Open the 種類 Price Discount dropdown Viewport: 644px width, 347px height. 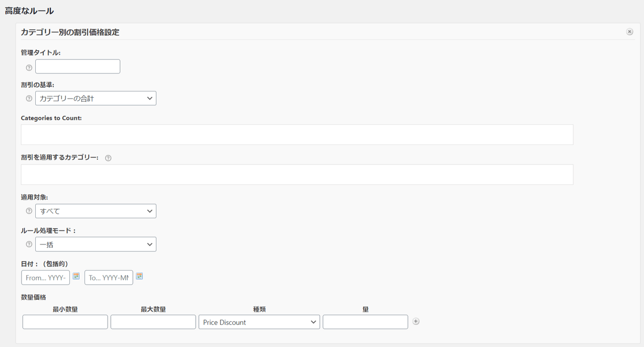pyautogui.click(x=259, y=322)
